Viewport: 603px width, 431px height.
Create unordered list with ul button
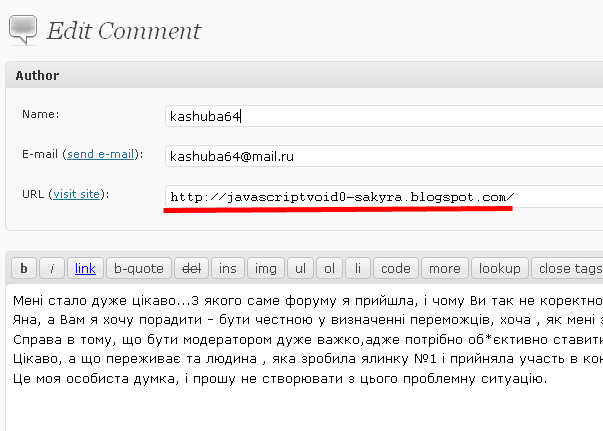point(299,268)
